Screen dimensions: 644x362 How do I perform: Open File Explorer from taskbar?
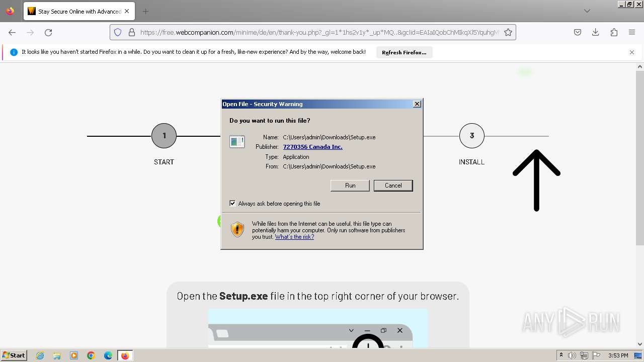(57, 355)
